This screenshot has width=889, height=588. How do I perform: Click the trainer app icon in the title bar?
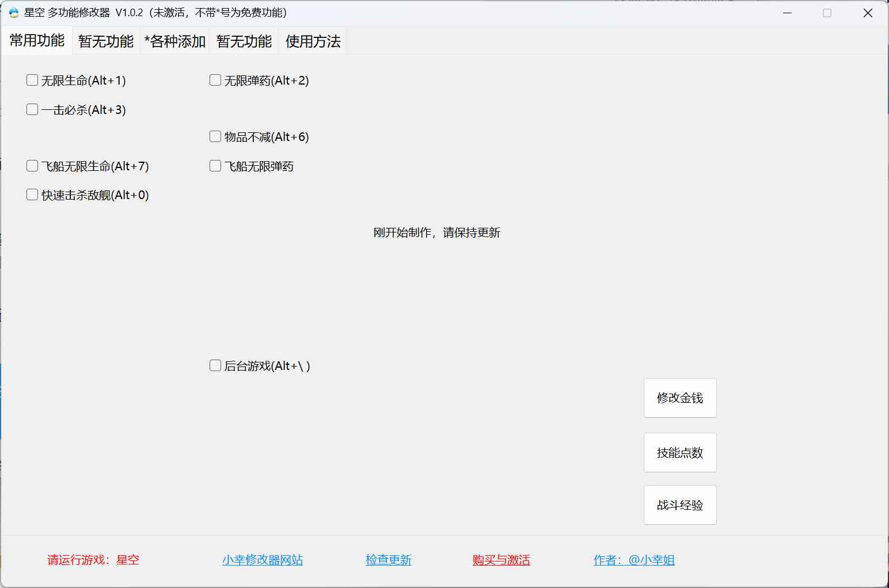tap(13, 12)
